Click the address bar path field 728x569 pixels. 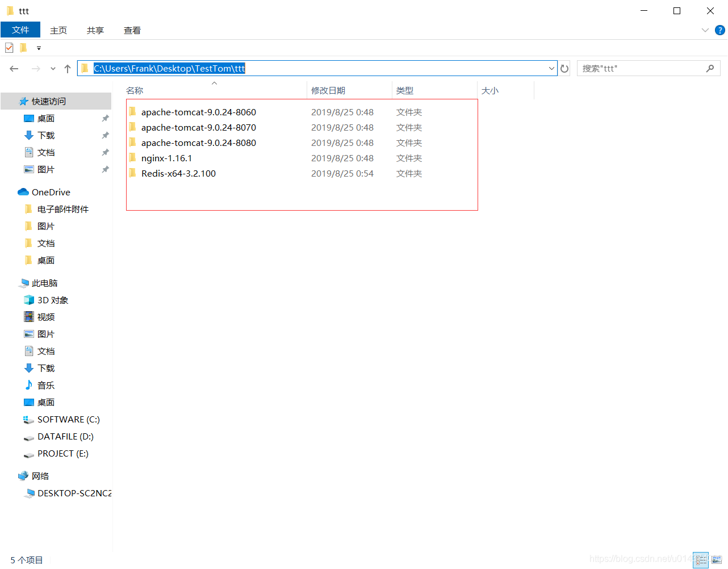coord(317,68)
